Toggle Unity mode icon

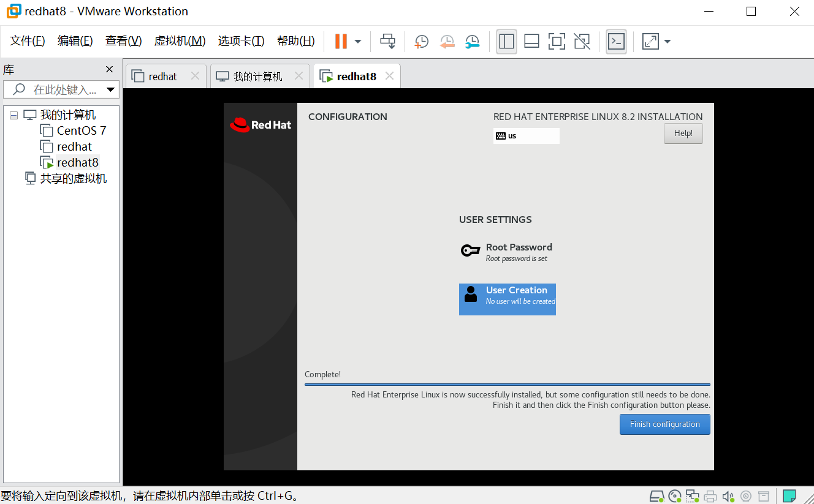[582, 41]
